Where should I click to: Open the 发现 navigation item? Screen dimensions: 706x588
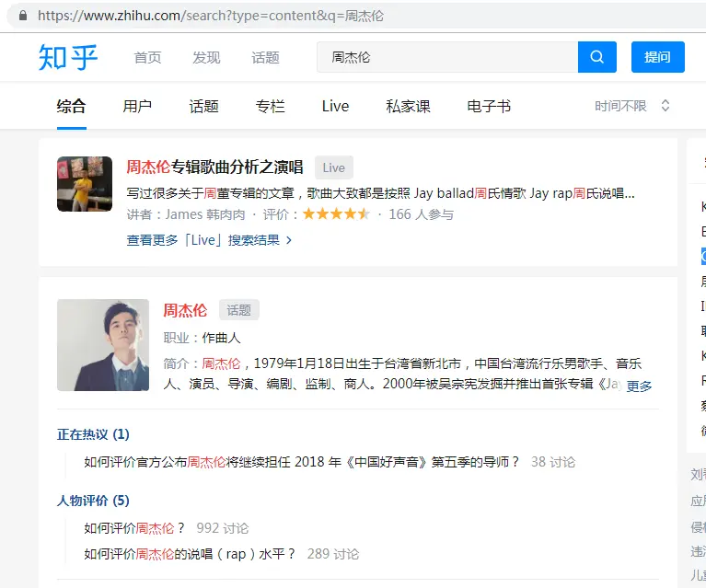pyautogui.click(x=206, y=58)
